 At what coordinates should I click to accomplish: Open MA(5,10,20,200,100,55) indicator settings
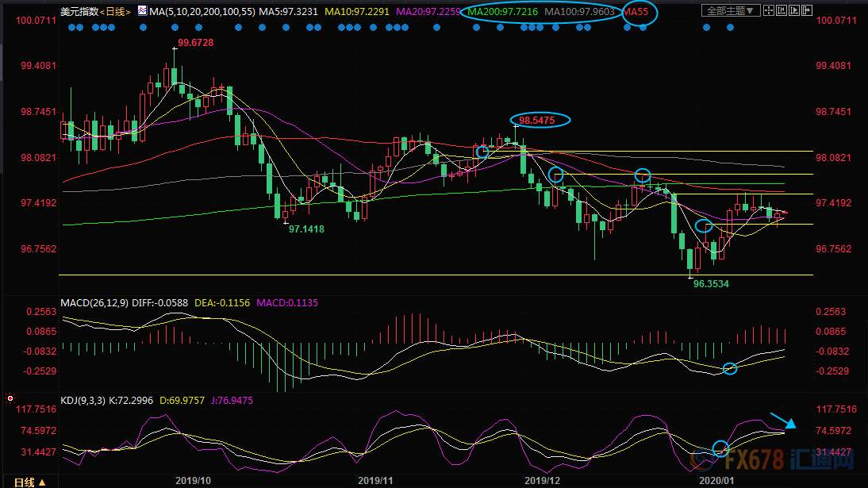tap(202, 11)
